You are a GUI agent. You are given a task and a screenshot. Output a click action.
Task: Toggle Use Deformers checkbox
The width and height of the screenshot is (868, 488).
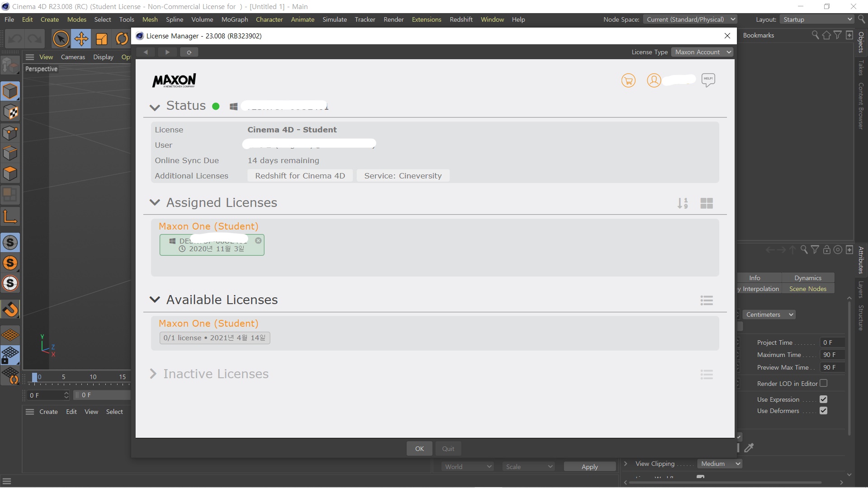coord(823,411)
